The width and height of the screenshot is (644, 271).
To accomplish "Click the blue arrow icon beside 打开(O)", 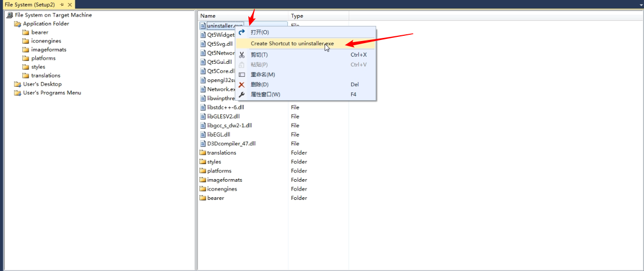I will pos(242,32).
